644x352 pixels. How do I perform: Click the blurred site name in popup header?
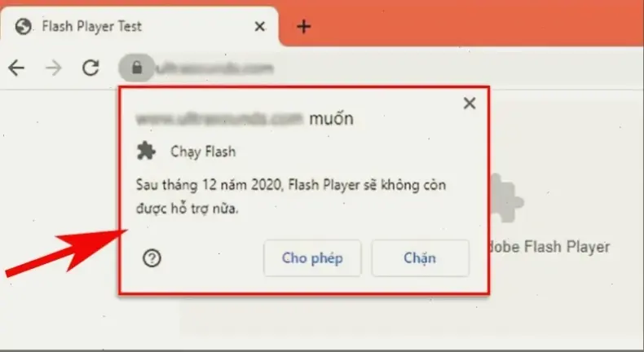point(220,118)
